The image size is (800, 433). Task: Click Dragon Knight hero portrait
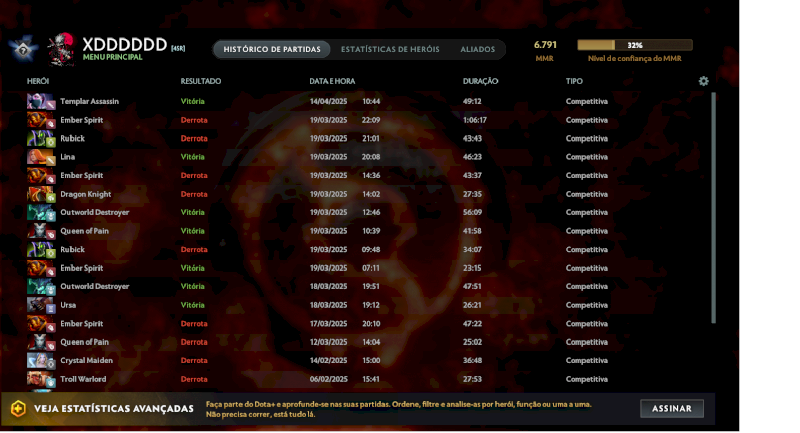41,194
